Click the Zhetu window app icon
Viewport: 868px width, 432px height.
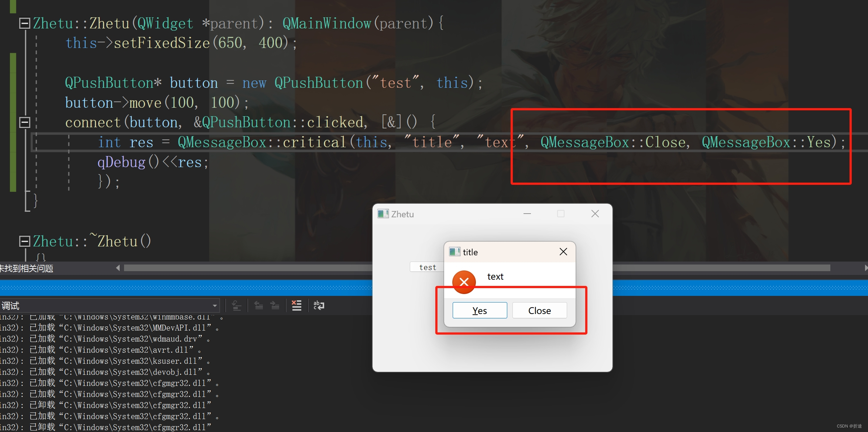pos(383,214)
